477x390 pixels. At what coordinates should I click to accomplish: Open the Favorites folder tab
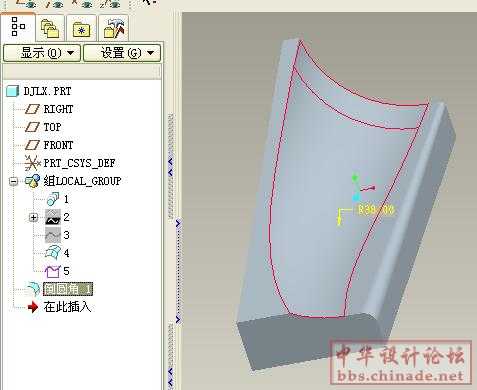[x=81, y=28]
